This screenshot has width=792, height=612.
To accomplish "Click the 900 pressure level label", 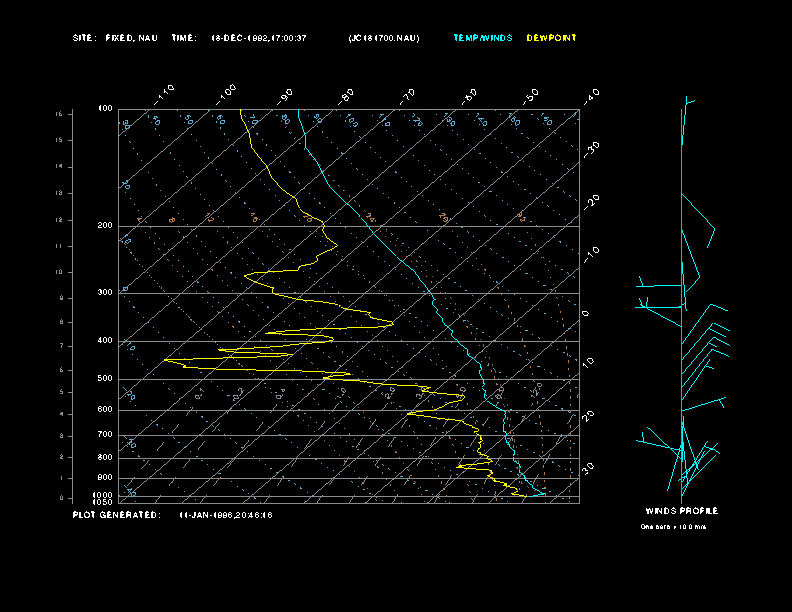I will 105,478.
